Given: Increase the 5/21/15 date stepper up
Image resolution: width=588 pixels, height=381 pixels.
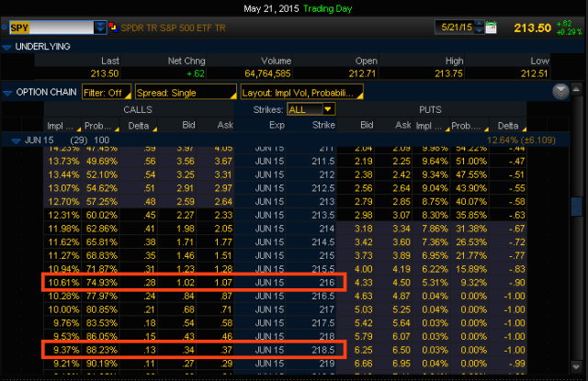Looking at the screenshot, I should tap(479, 25).
